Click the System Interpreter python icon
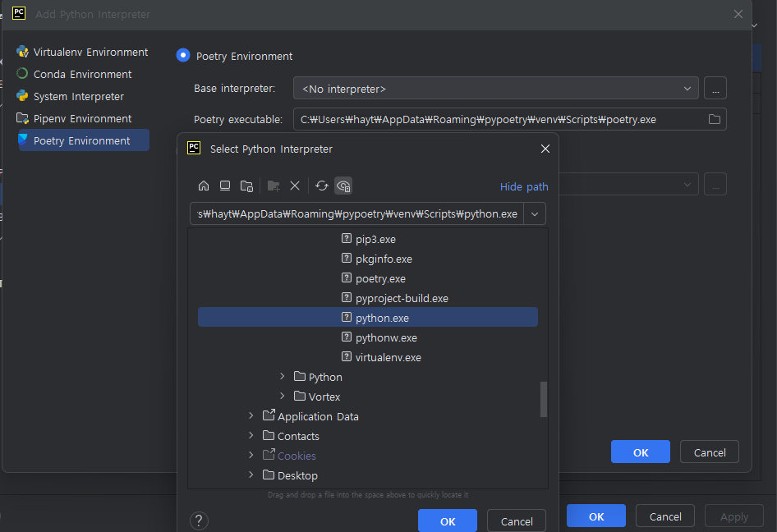Screen dimensions: 777x532 pos(22,95)
